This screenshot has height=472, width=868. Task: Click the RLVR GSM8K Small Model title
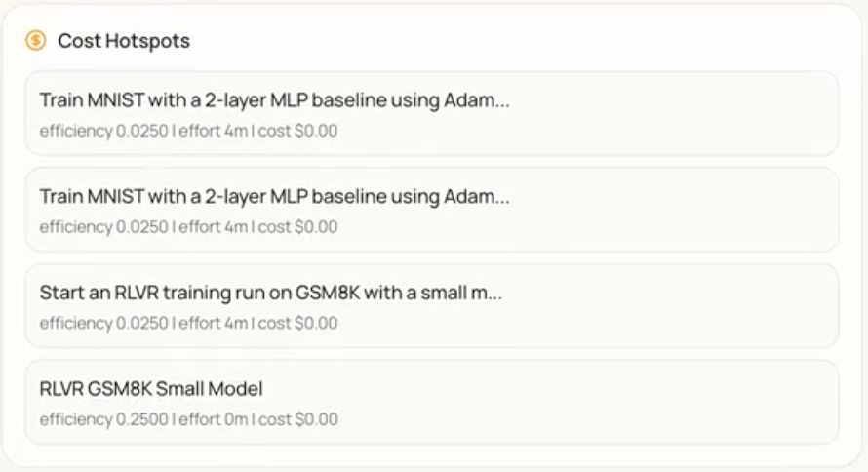pos(151,389)
